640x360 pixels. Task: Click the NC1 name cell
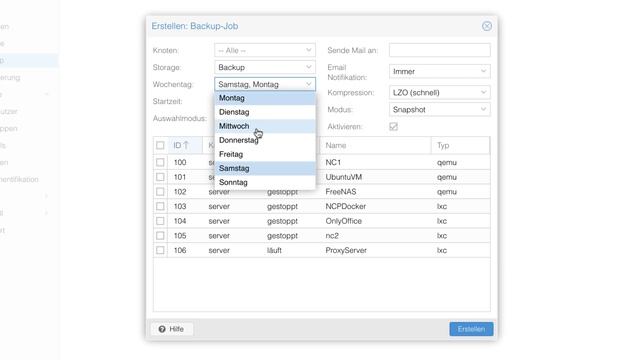[x=333, y=162]
